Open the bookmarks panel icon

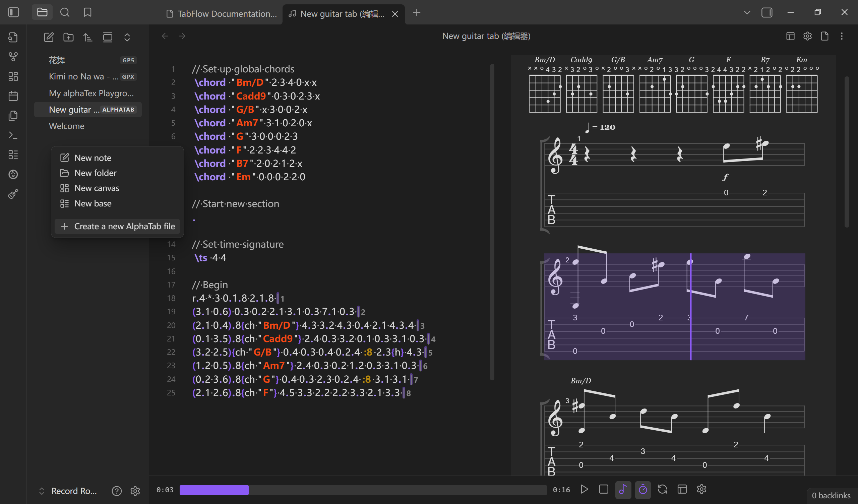pos(87,13)
